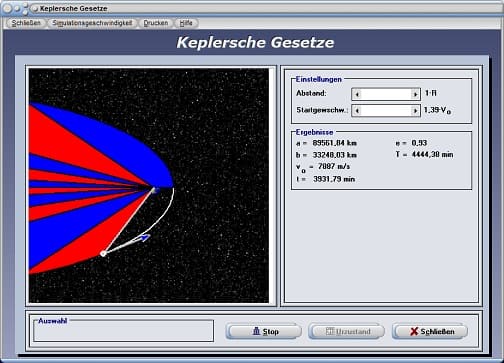Click the eccentricity value 0,93
This screenshot has height=363, width=504.
[419, 143]
